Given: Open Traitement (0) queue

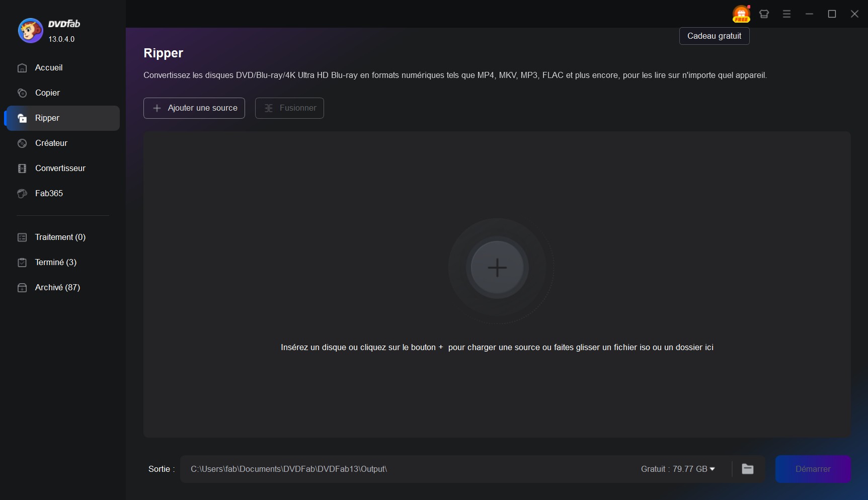Looking at the screenshot, I should (60, 237).
